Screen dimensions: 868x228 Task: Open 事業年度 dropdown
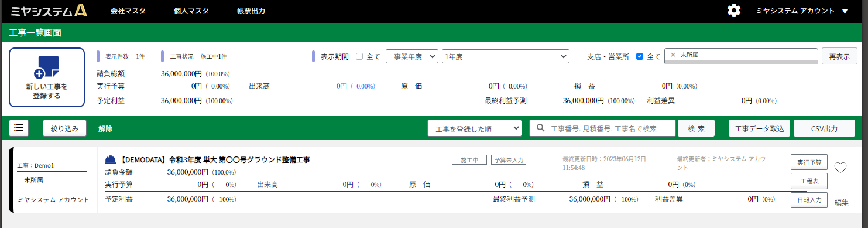412,56
